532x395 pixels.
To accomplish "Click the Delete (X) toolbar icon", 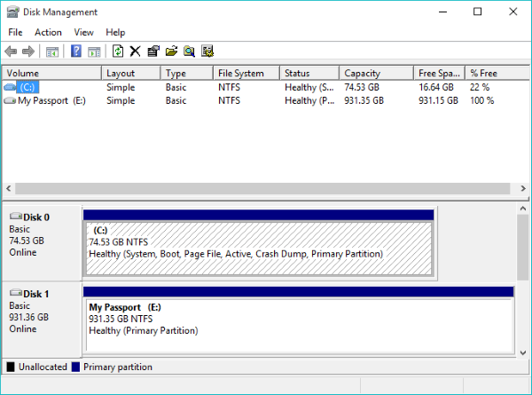I will click(x=135, y=51).
